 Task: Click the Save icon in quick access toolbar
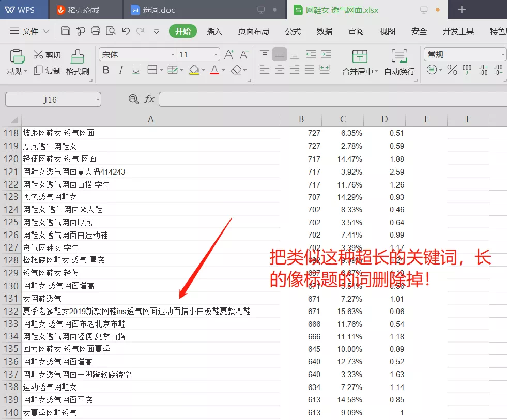[66, 31]
